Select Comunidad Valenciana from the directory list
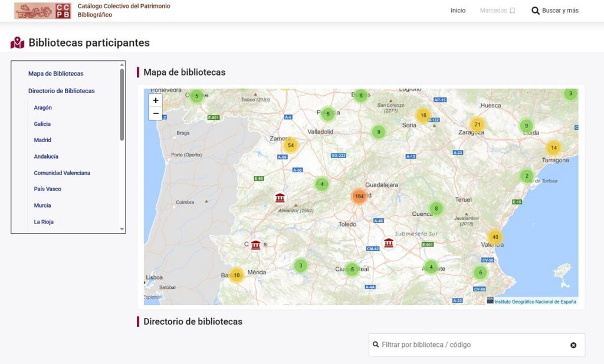This screenshot has width=604, height=364. pyautogui.click(x=62, y=172)
